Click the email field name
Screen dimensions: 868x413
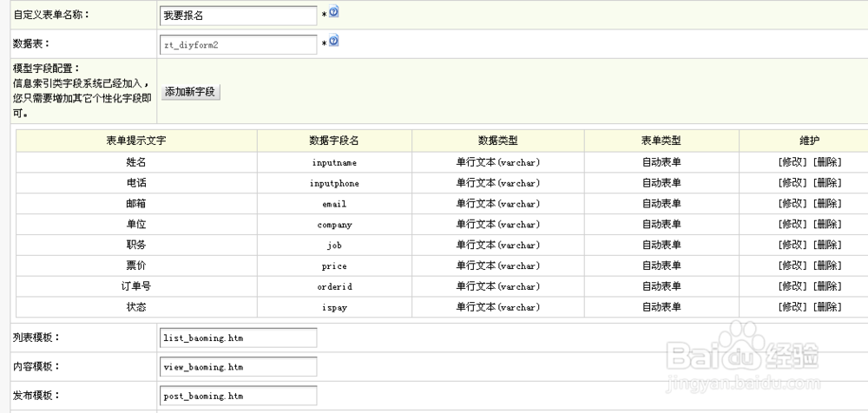tap(334, 204)
